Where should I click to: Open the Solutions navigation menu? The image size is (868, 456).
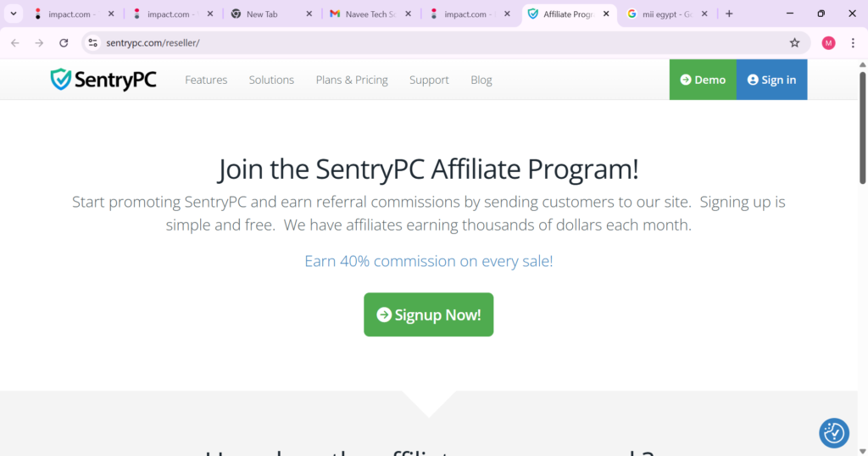(x=271, y=80)
